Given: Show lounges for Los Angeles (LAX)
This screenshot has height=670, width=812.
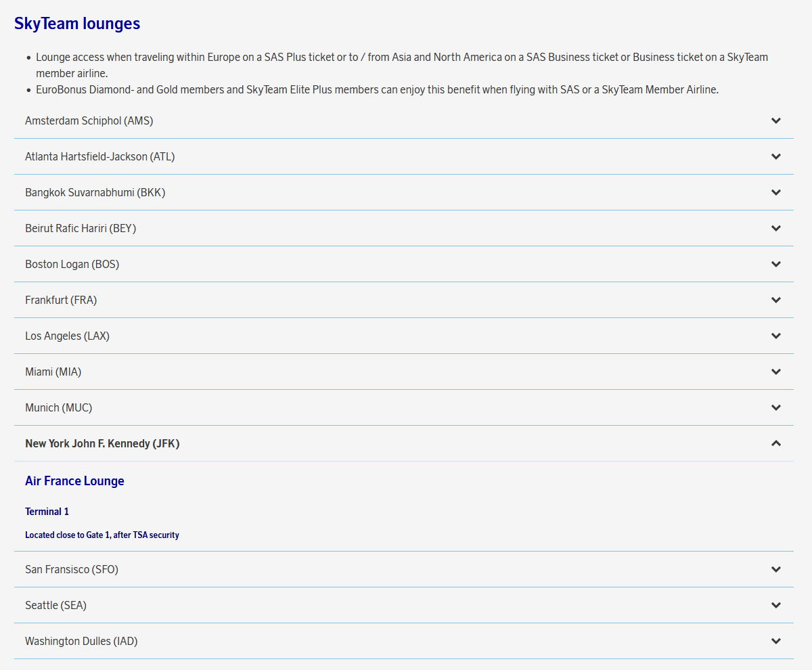Looking at the screenshot, I should 67,336.
